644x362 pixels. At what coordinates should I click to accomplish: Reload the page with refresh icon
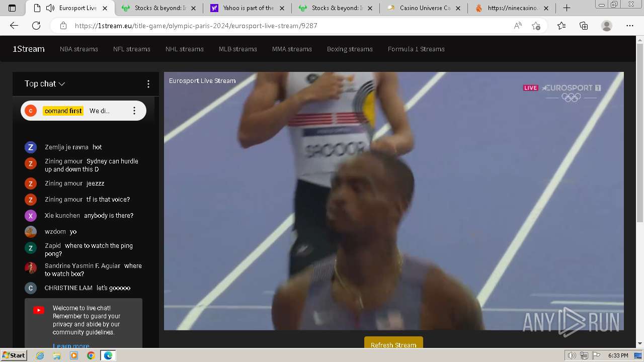[36, 26]
